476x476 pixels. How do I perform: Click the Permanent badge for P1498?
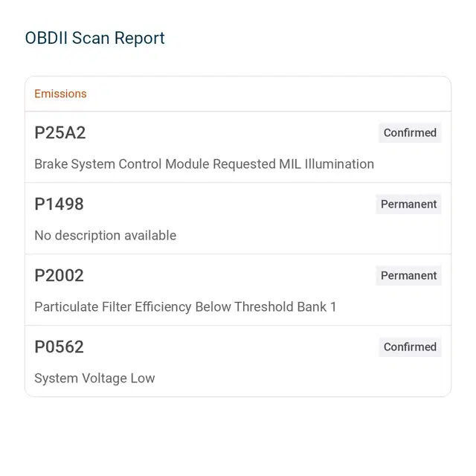(408, 204)
